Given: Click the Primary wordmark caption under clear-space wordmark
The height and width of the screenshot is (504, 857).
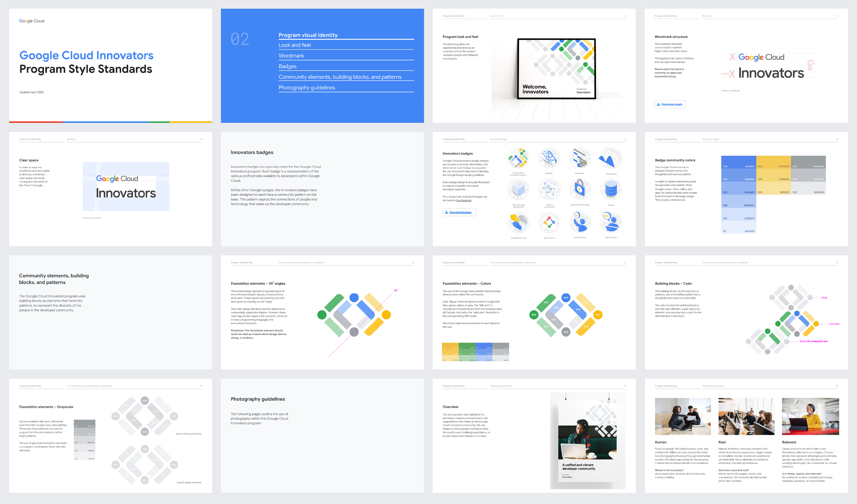Looking at the screenshot, I should coord(92,218).
